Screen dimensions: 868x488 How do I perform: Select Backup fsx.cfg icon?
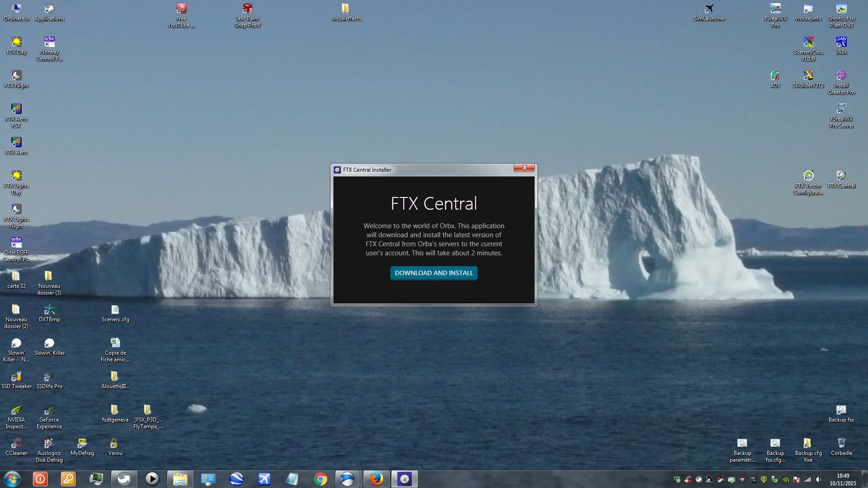(775, 450)
